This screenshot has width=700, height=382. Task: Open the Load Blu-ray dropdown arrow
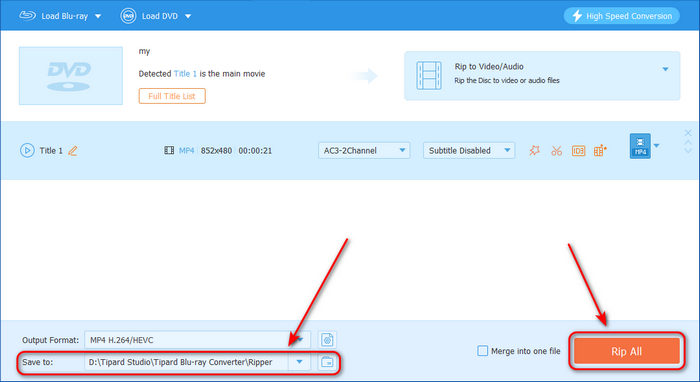[x=98, y=17]
